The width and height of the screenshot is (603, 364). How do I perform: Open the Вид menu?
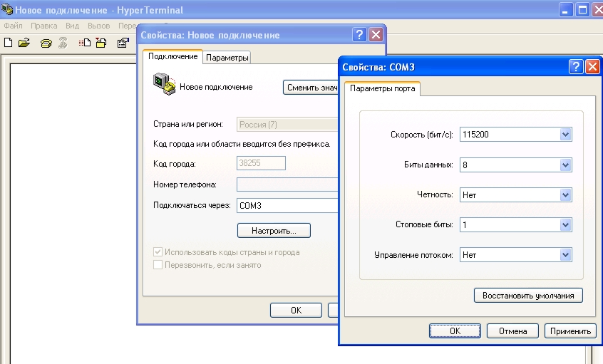72,26
